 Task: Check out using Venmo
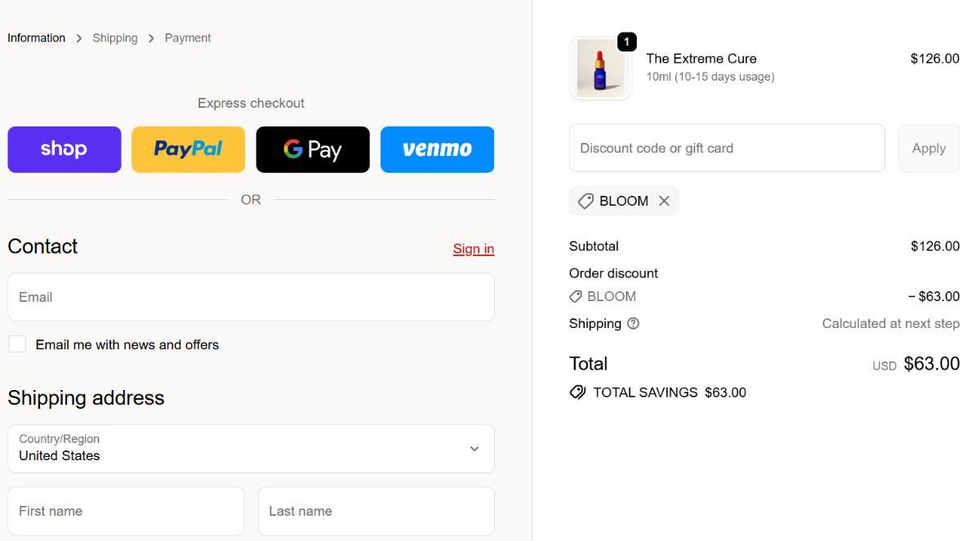(x=437, y=149)
